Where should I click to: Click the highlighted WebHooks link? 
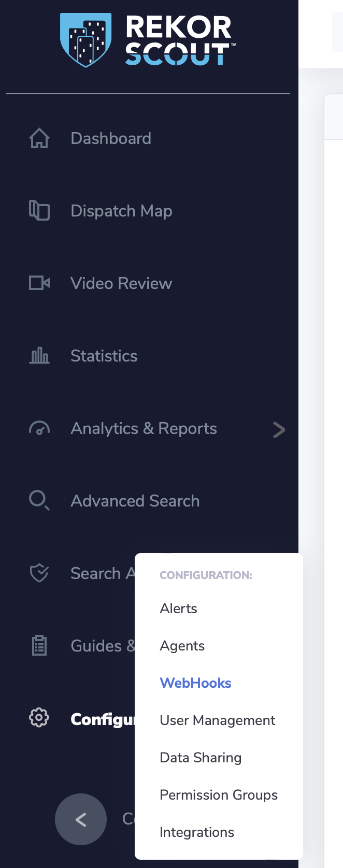point(195,683)
